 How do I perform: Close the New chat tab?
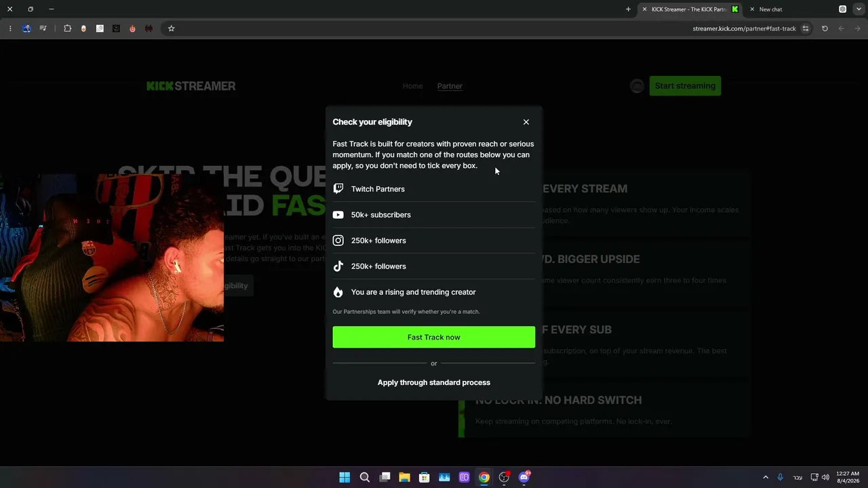click(x=752, y=9)
